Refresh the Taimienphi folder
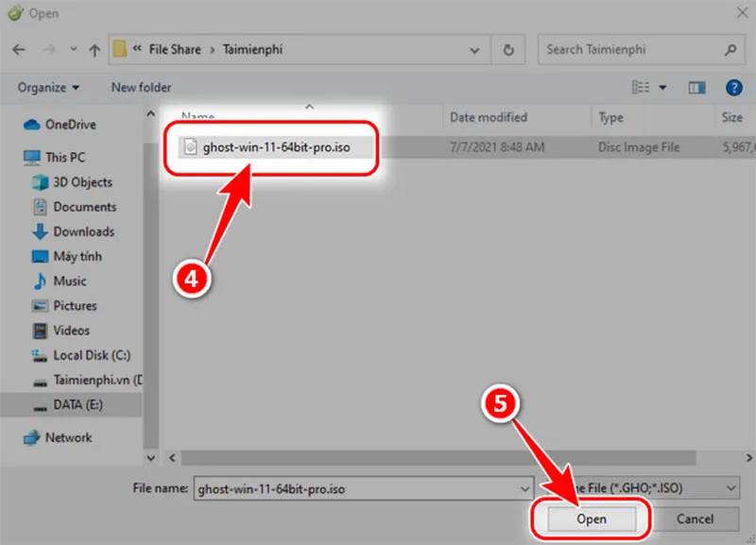 508,50
